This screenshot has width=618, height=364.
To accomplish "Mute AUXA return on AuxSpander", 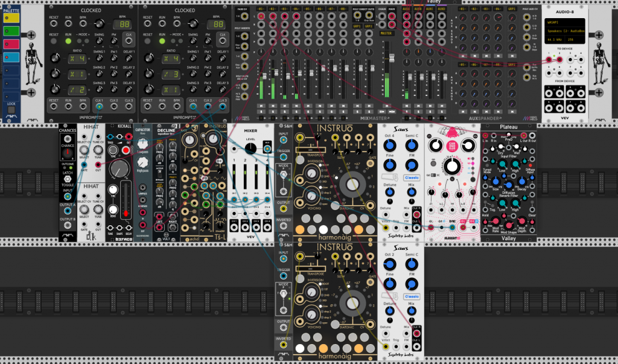I will pos(406,106).
